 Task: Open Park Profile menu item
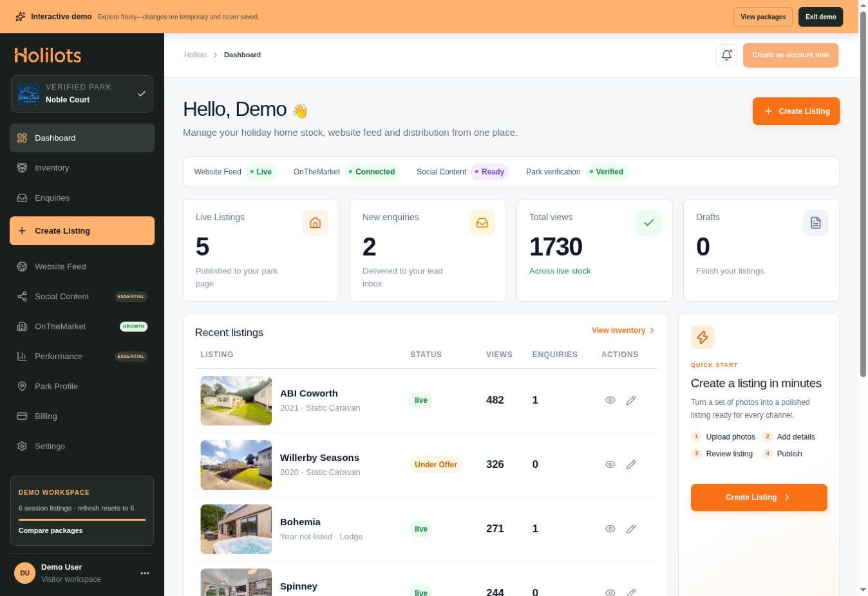pos(82,386)
